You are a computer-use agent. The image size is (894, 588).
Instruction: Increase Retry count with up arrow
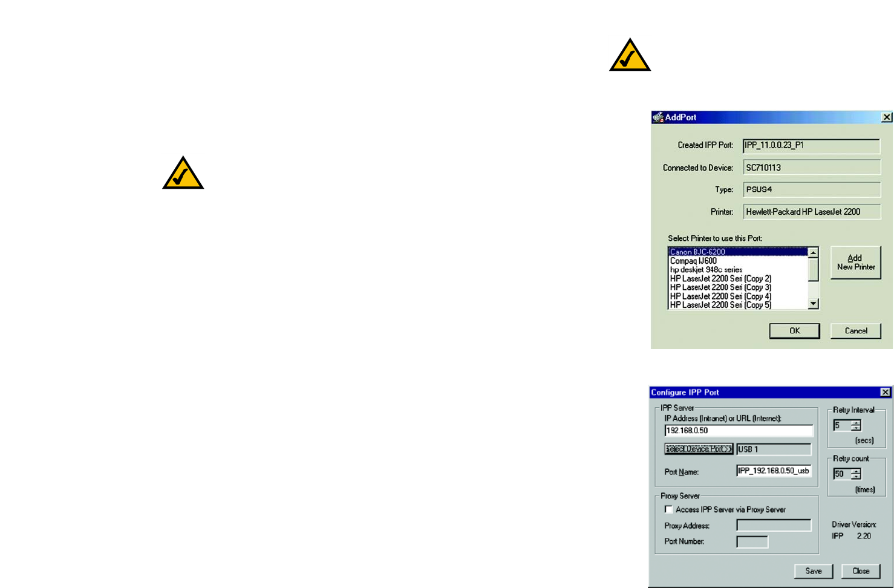click(855, 471)
